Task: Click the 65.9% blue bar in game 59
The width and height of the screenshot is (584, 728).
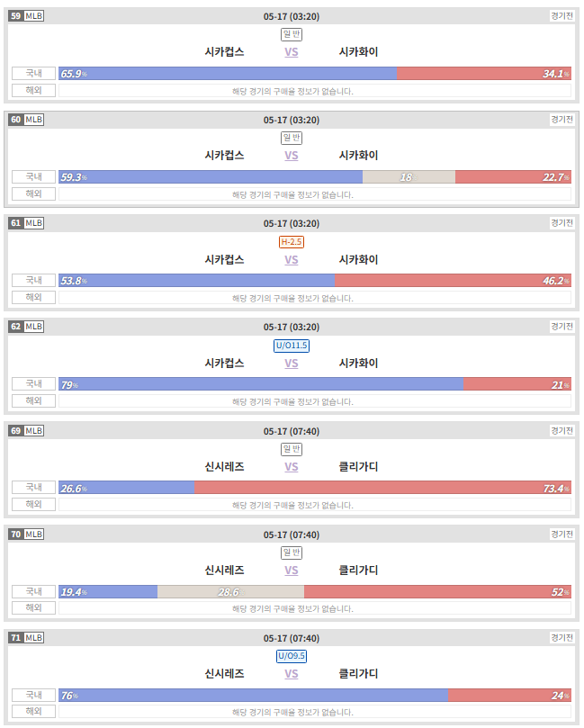Action: (228, 74)
